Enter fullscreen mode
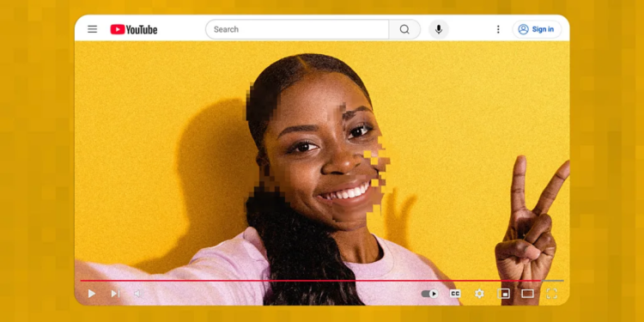644x322 pixels. (551, 294)
